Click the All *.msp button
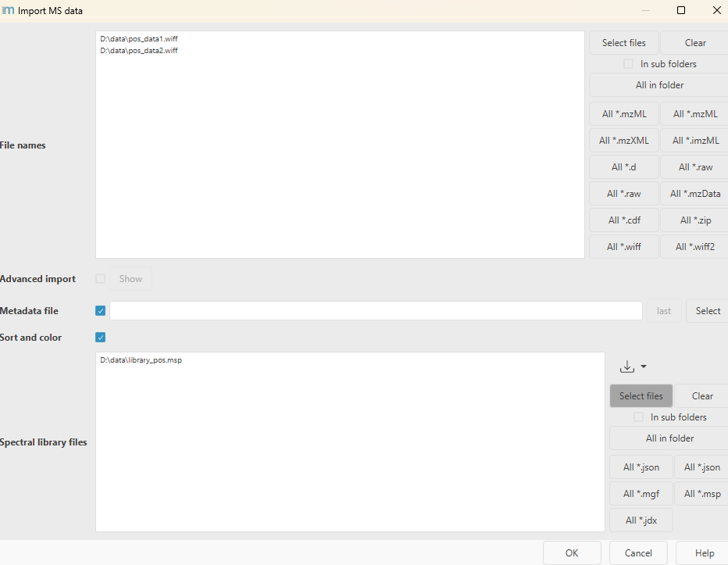 [x=702, y=494]
